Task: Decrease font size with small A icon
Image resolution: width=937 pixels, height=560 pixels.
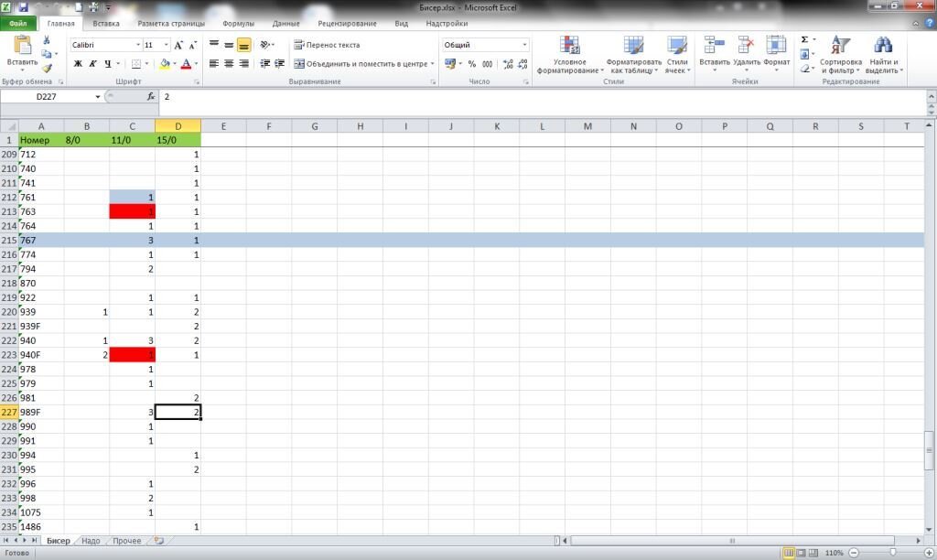Action: [192, 45]
